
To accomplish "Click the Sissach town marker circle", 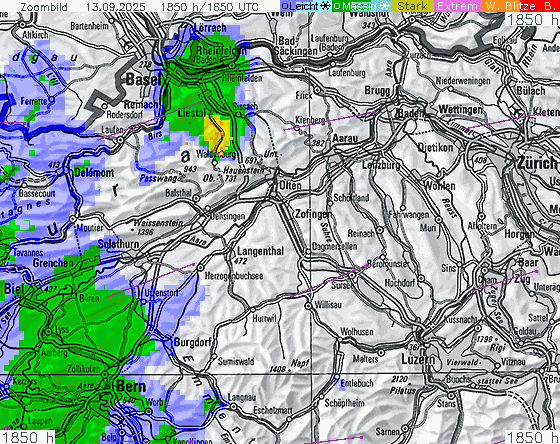I will (238, 114).
